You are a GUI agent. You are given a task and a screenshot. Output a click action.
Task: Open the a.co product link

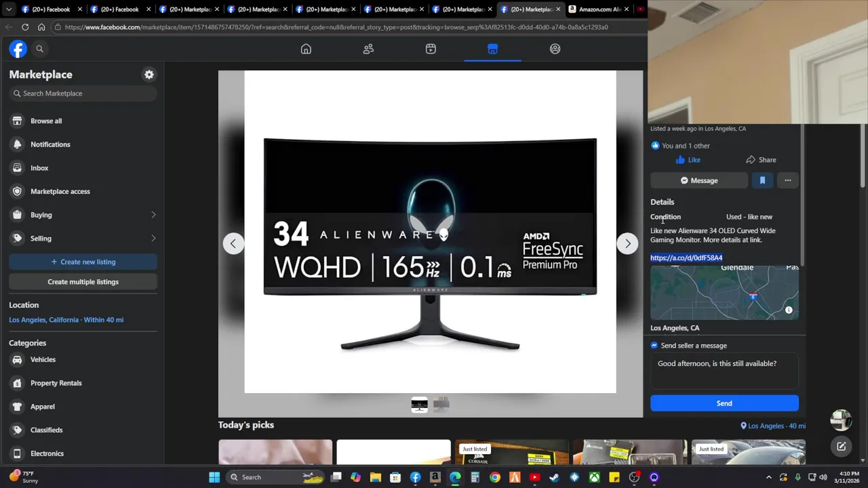tap(686, 258)
